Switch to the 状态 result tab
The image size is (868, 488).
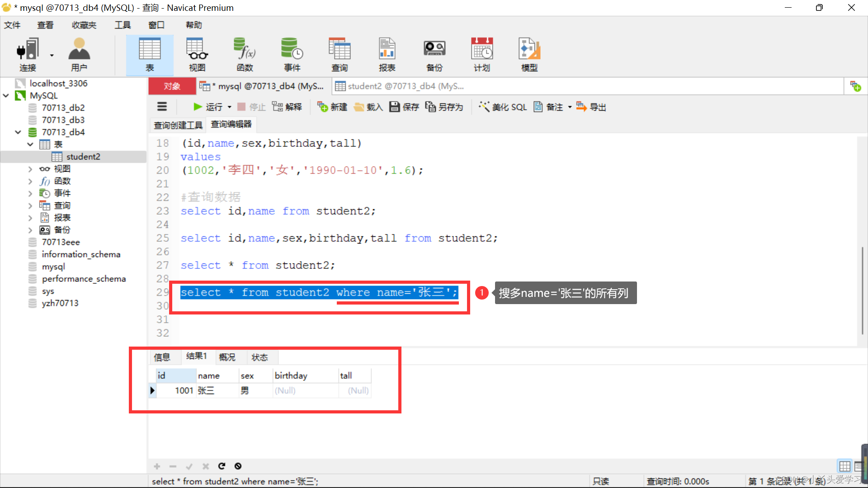click(x=260, y=357)
